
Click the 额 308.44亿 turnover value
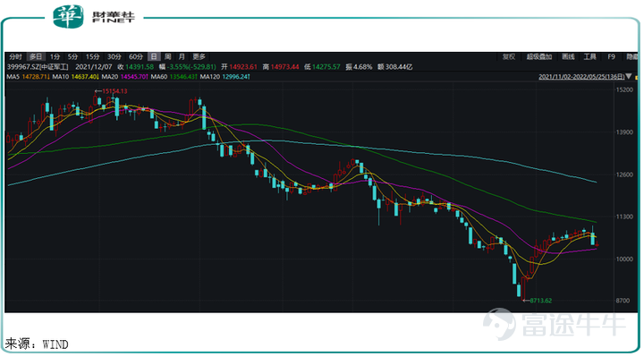[394, 67]
